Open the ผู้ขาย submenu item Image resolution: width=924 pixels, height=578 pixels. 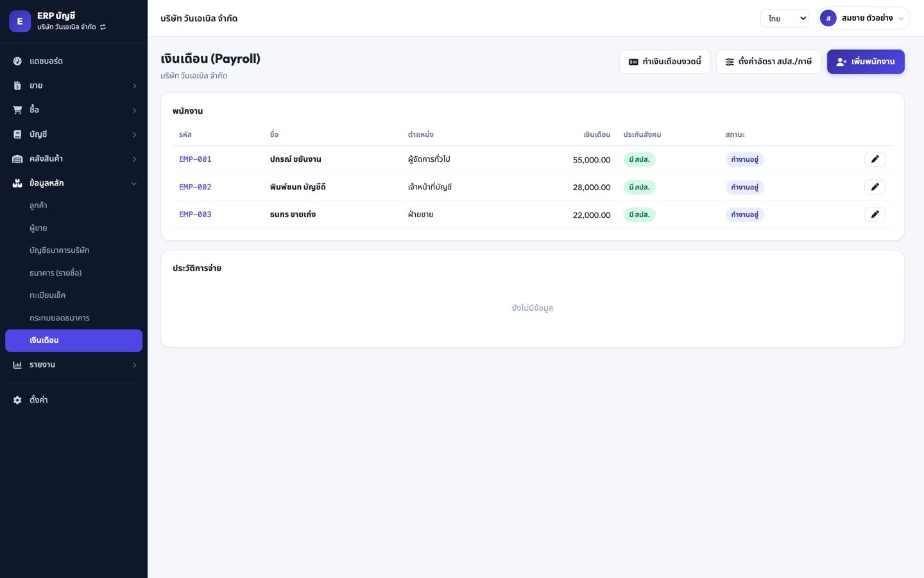[x=74, y=228]
